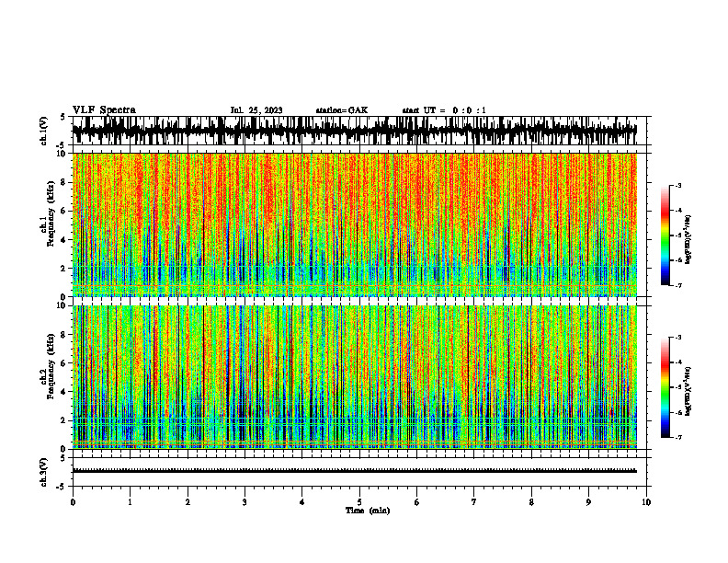Click the ch.1 spectrogram 4 kHz tick label
This screenshot has height=563, width=728.
[64, 240]
